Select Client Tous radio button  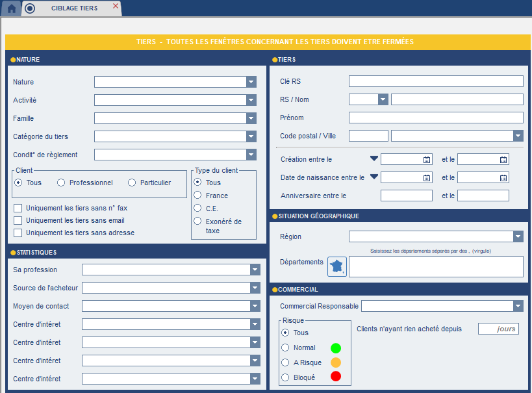[18, 183]
